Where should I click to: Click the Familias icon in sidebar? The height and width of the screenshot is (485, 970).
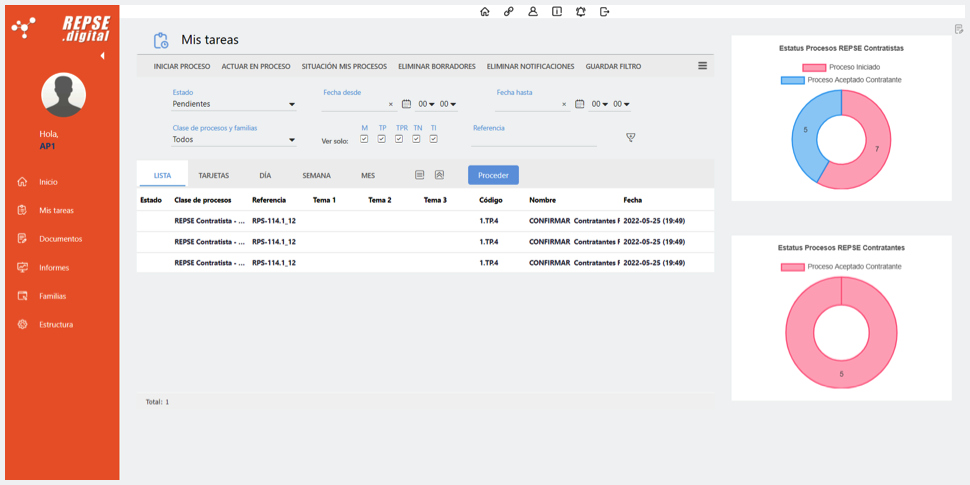pos(22,296)
